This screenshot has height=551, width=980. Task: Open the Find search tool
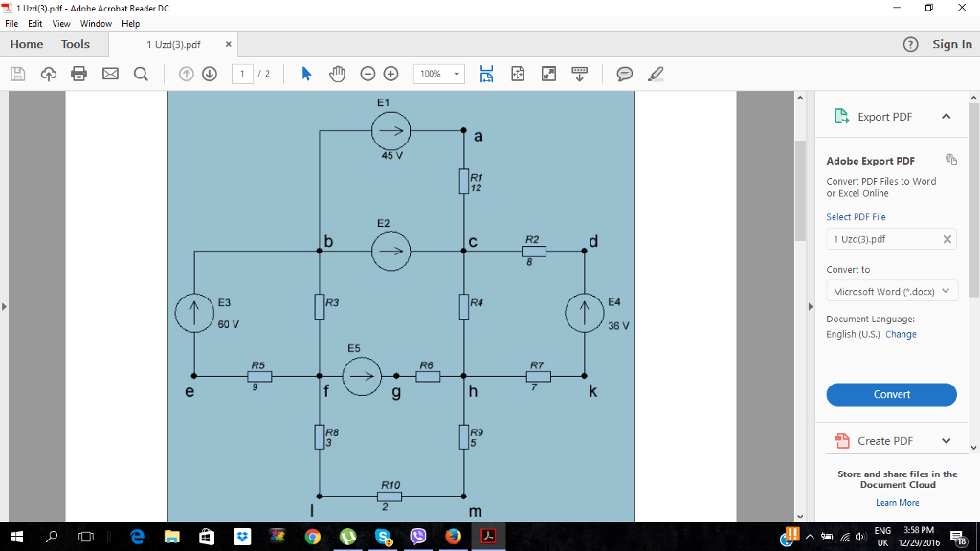click(141, 73)
